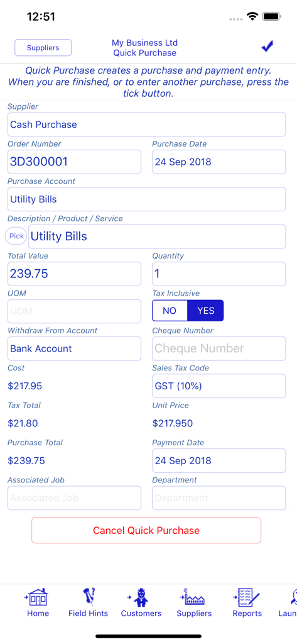Set Tax Inclusive to NO
The image size is (297, 644).
point(170,311)
